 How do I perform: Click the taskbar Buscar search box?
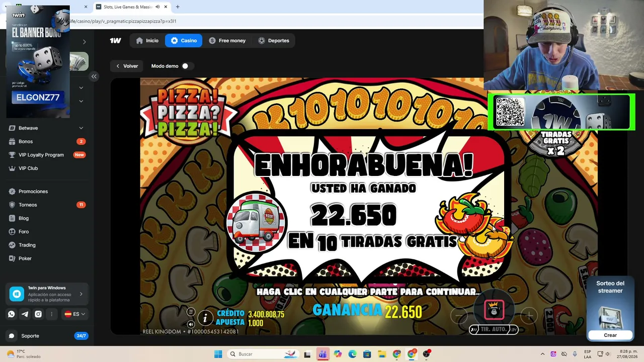262,354
